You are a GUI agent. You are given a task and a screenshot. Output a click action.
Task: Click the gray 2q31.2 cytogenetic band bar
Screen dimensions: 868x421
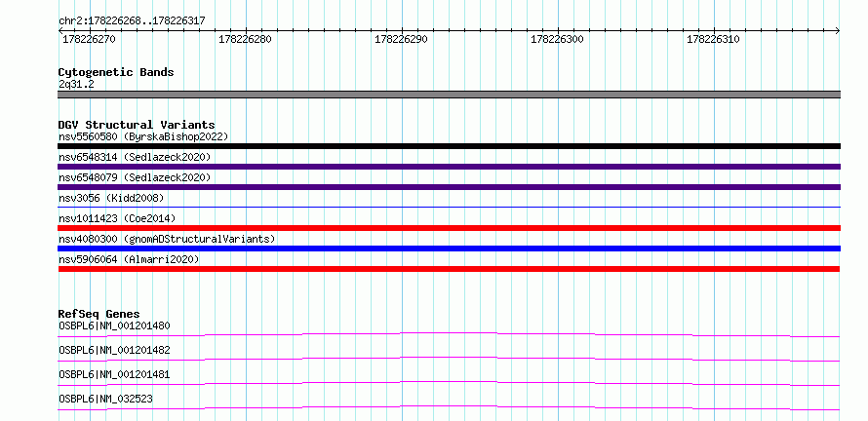[449, 95]
